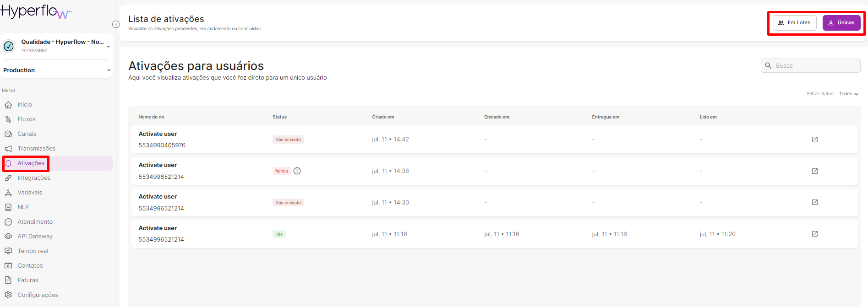868x307 pixels.
Task: Click the Configurações gear icon
Action: pyautogui.click(x=8, y=295)
